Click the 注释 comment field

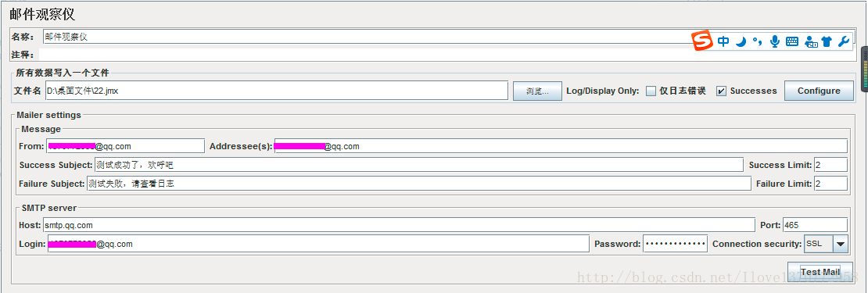coord(447,55)
